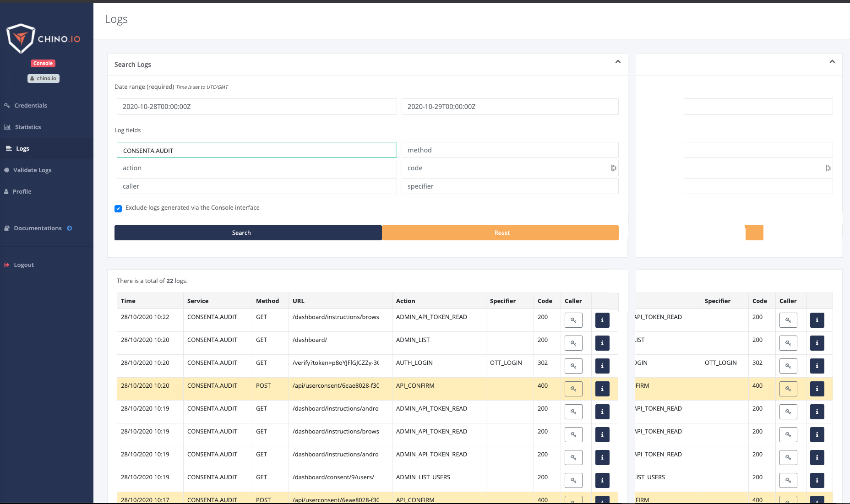This screenshot has height=504, width=850.
Task: Show info for AUTH_LOGIN row, main table
Action: tap(602, 366)
